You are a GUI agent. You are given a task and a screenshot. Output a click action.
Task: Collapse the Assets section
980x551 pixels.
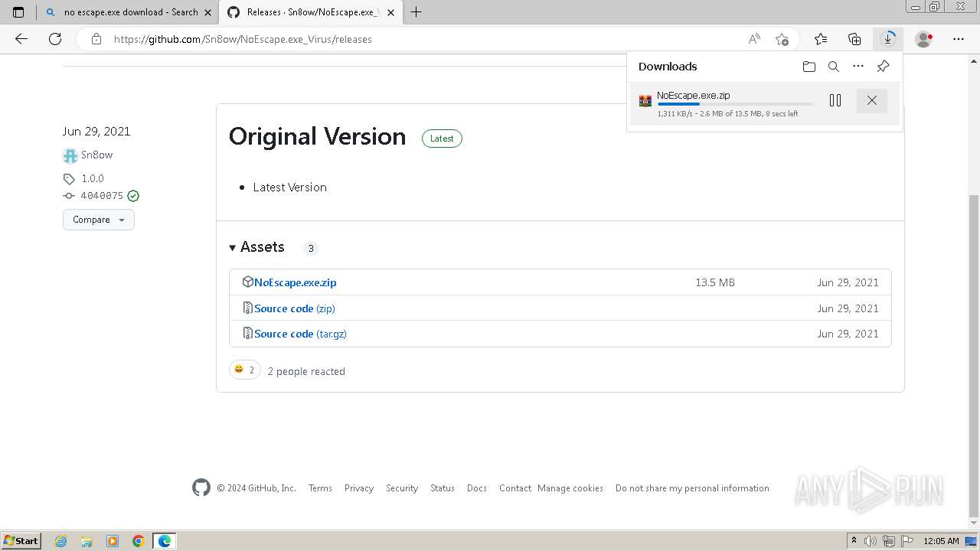256,247
